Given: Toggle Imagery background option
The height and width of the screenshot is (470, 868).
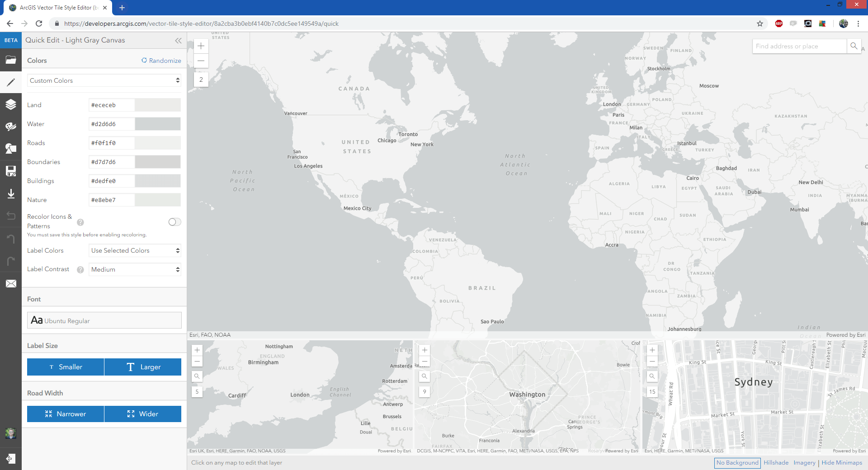Looking at the screenshot, I should click(x=804, y=462).
